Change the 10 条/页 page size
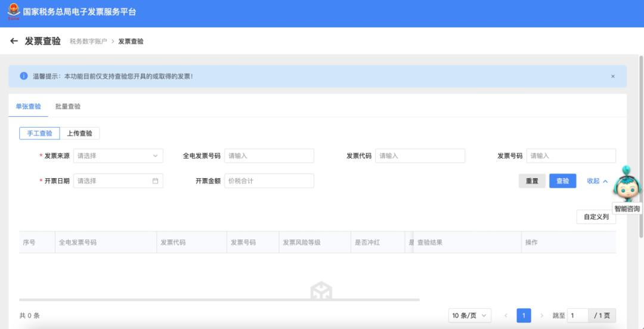 [469, 315]
